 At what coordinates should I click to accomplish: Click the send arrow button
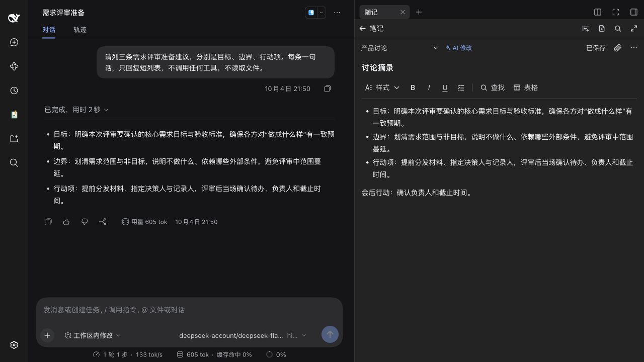[x=330, y=334]
